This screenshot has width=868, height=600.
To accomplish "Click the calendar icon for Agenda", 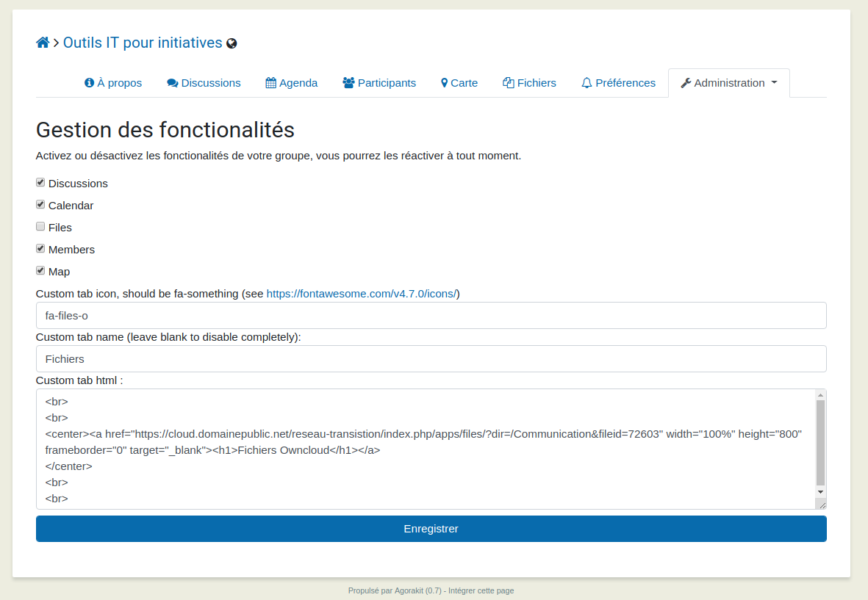I will tap(271, 83).
